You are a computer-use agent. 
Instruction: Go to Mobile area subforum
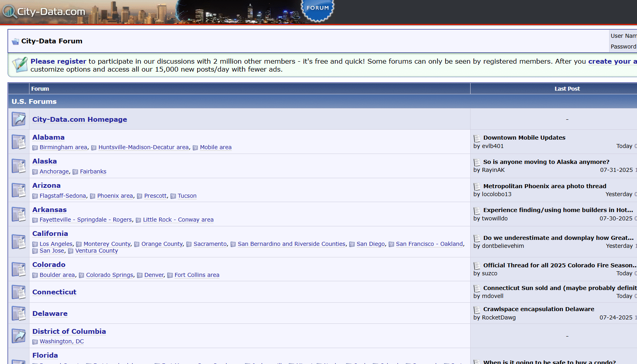click(x=216, y=147)
